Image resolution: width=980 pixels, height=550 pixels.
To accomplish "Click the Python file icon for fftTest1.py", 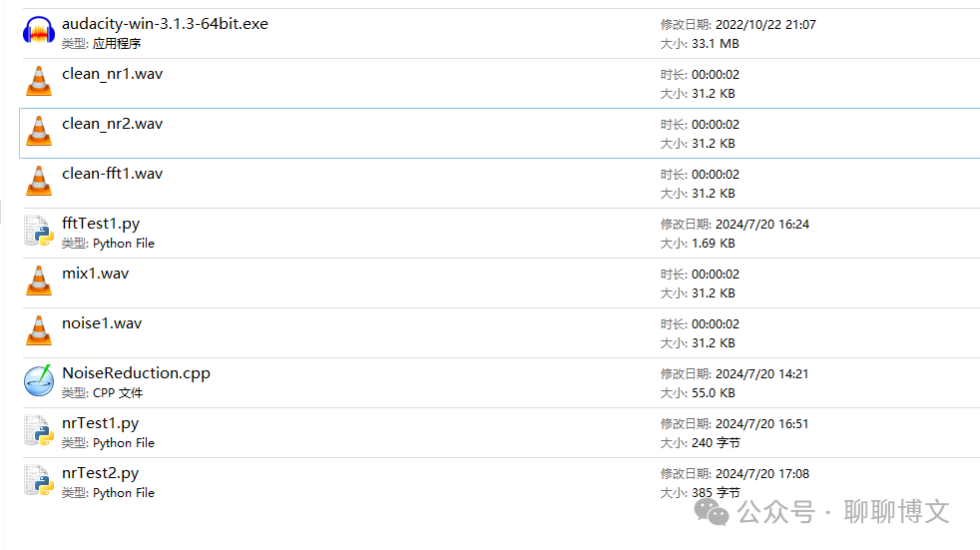I will pos(38,232).
